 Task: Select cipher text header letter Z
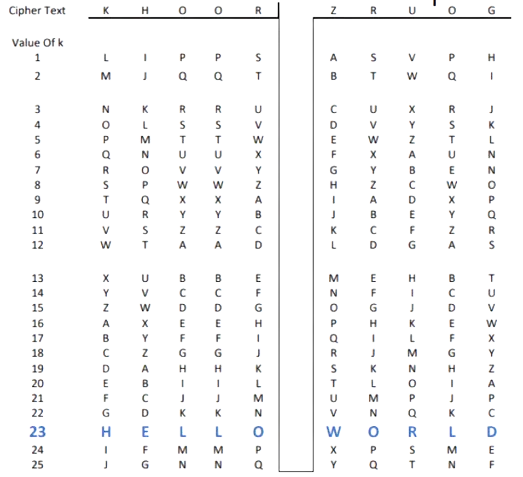[x=333, y=11]
